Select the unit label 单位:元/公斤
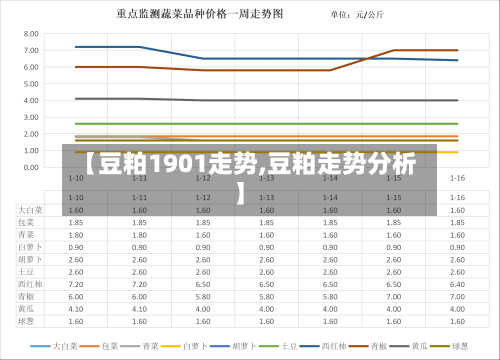Viewport: 500px width, 360px height. click(x=357, y=15)
